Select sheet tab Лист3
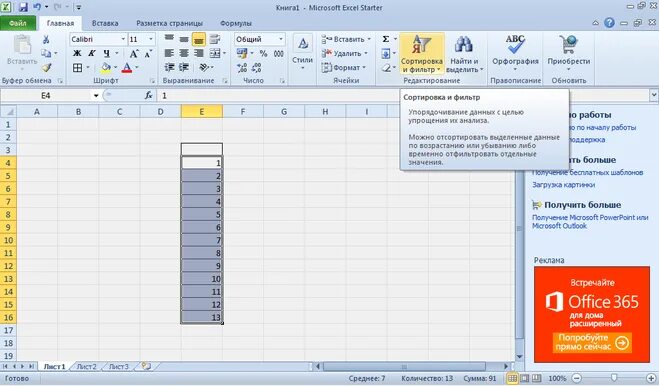This screenshot has width=659, height=386. coord(119,367)
